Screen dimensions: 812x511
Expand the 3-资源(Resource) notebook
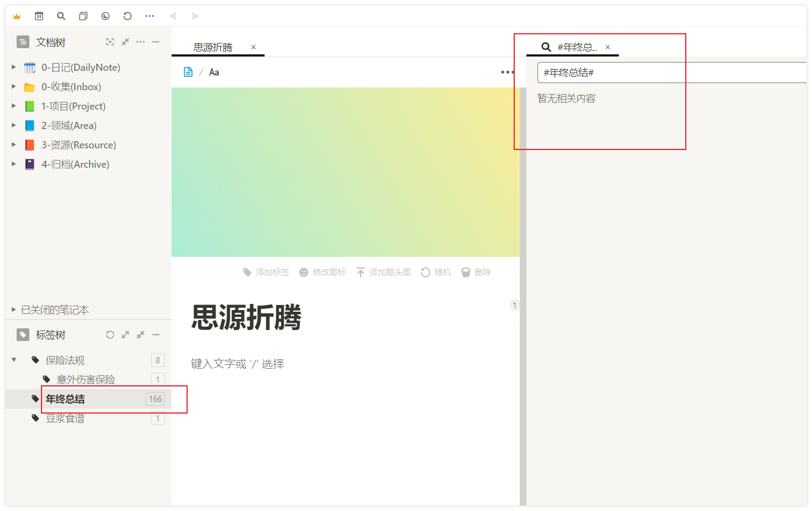14,144
